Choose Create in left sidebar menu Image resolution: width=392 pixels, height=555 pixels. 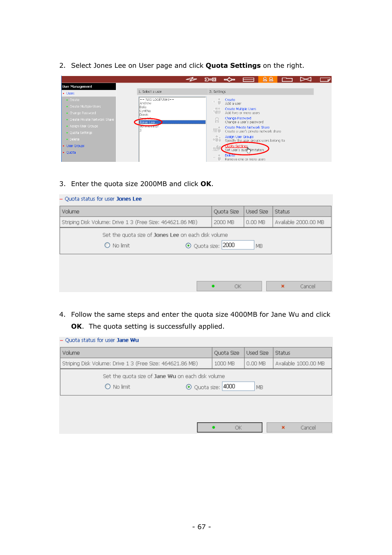point(74,100)
